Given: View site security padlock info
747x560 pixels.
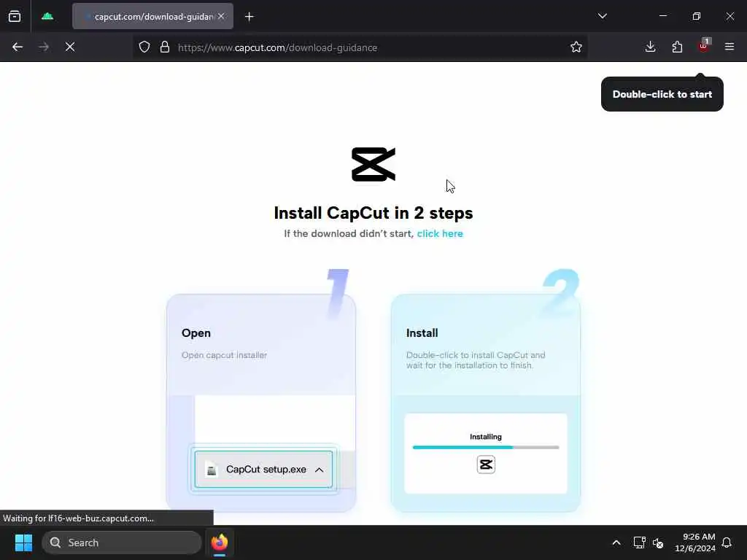Looking at the screenshot, I should (165, 47).
